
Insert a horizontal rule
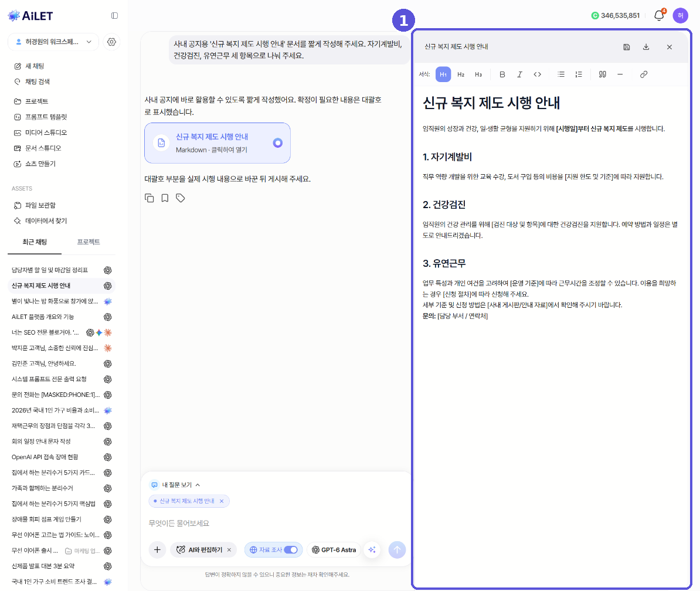click(x=620, y=74)
